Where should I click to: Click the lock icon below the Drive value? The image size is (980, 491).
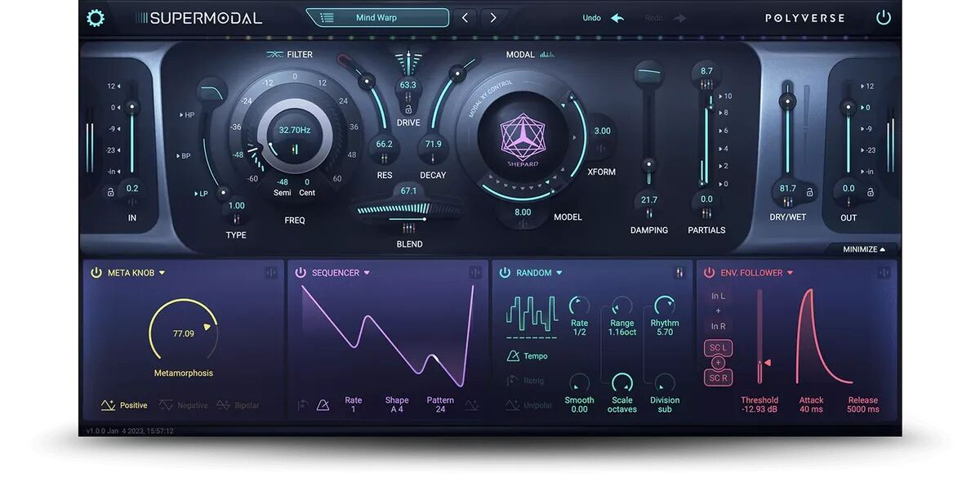[408, 109]
